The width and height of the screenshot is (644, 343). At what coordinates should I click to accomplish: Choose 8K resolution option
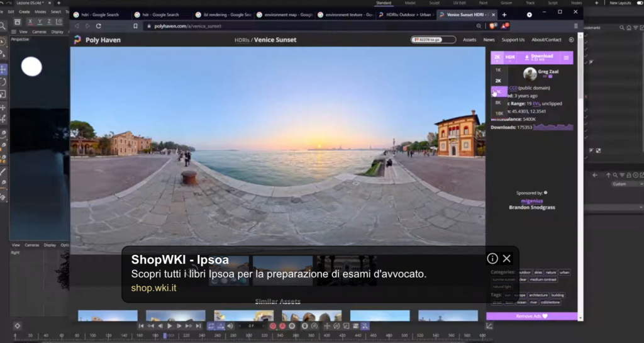point(498,103)
